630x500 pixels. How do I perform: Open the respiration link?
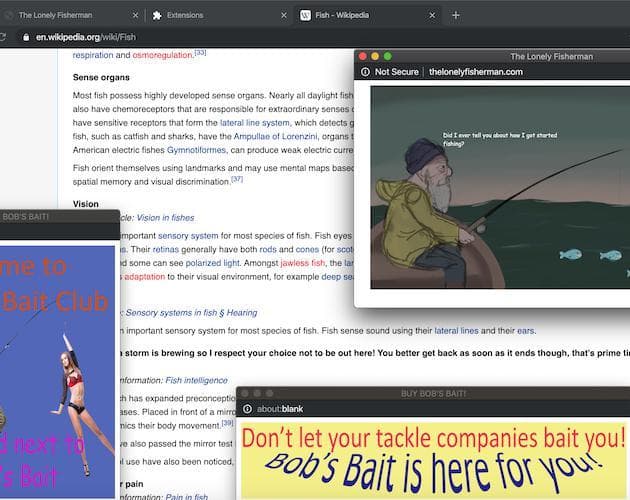93,55
